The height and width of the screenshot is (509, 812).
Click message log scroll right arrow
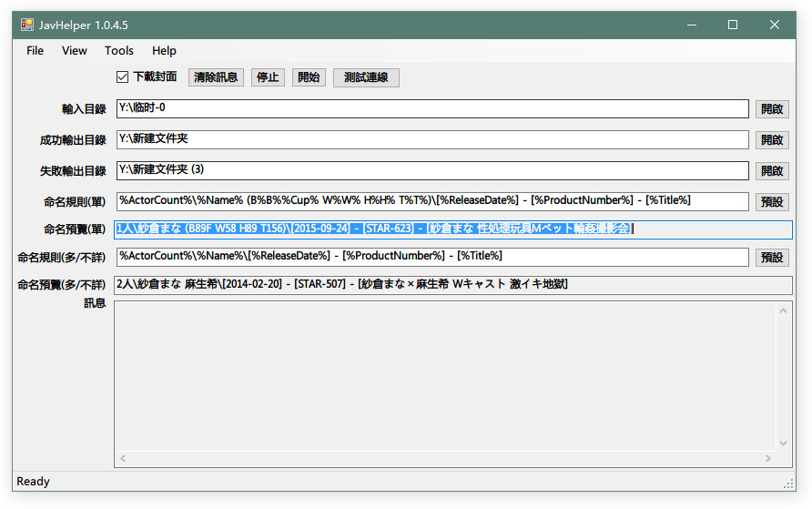(x=768, y=458)
